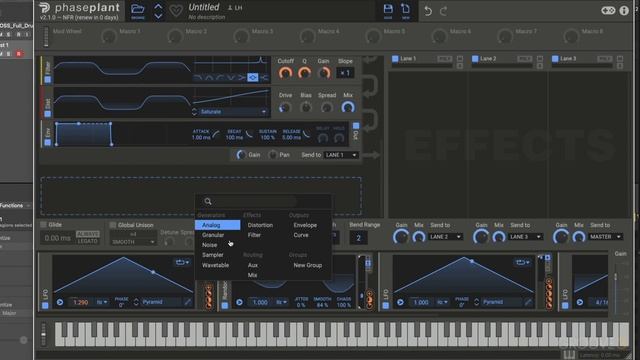
Task: Toggle the first LFO enable square
Action: point(45,305)
